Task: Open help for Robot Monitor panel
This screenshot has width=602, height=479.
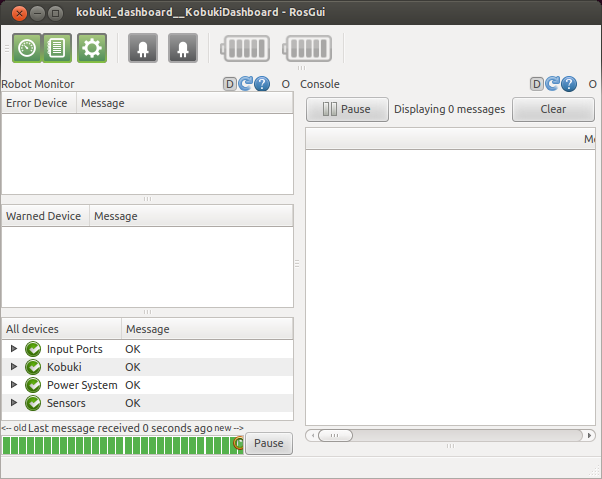Action: [x=261, y=84]
